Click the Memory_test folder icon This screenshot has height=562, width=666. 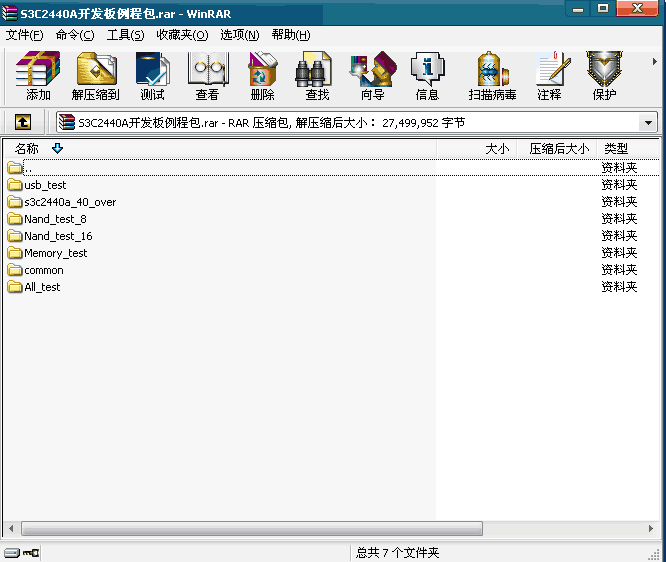[x=14, y=253]
